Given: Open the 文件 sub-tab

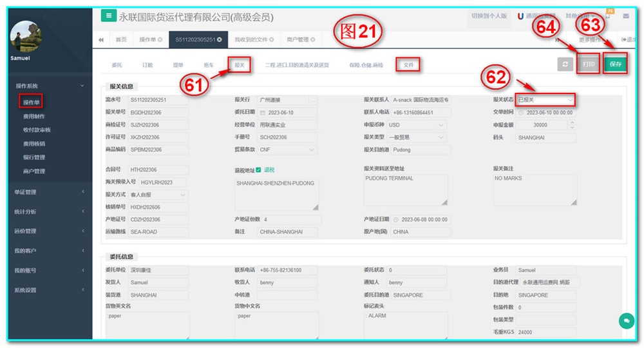Looking at the screenshot, I should click(x=408, y=65).
